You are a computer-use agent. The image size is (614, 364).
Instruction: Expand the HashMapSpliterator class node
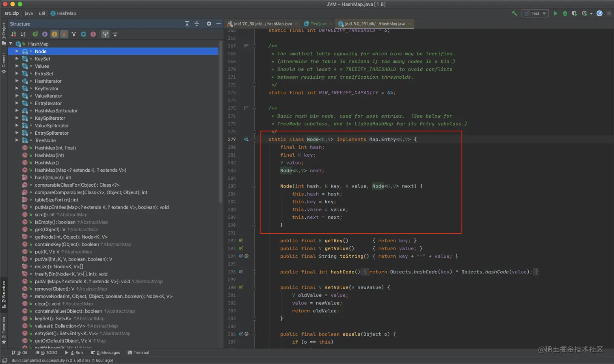point(17,111)
